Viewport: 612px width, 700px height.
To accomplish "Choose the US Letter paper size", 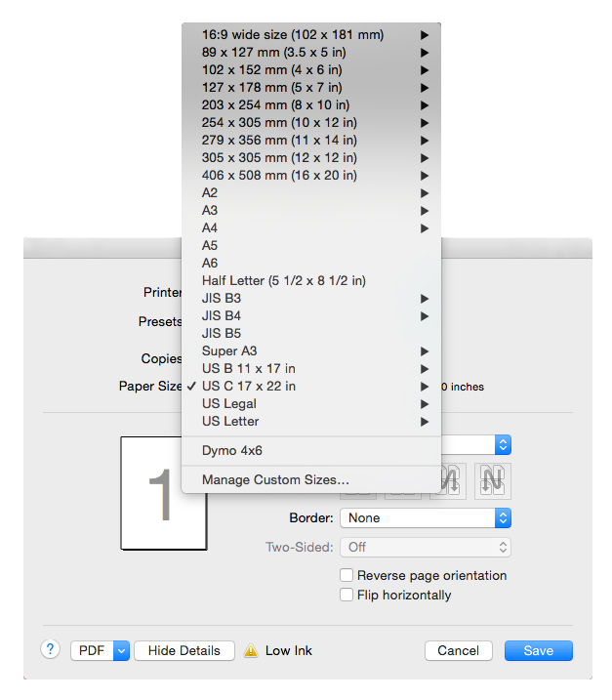I will (x=311, y=421).
